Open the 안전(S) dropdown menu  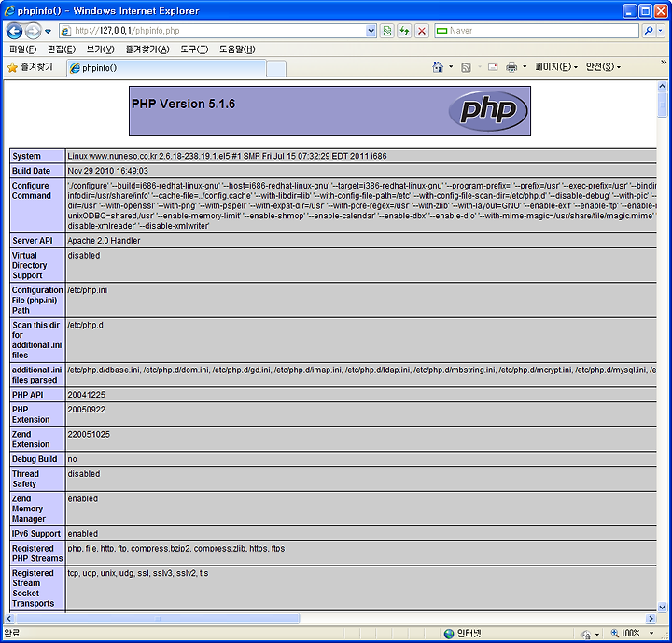(603, 67)
